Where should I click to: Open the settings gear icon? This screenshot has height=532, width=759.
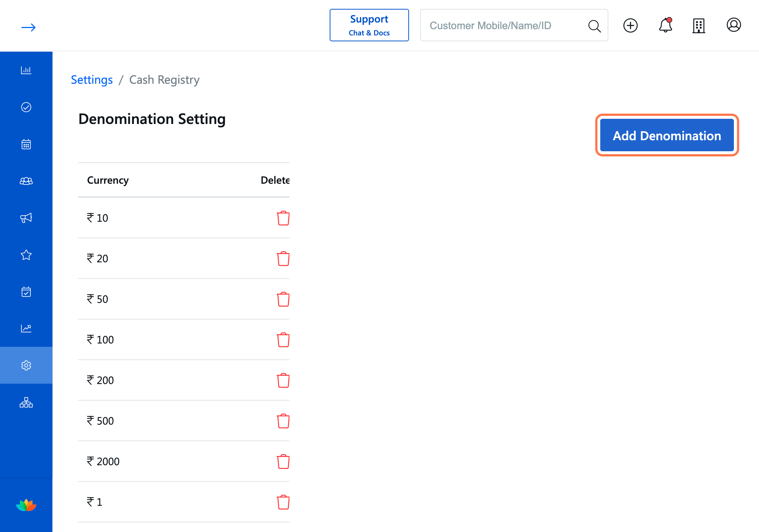pyautogui.click(x=26, y=365)
